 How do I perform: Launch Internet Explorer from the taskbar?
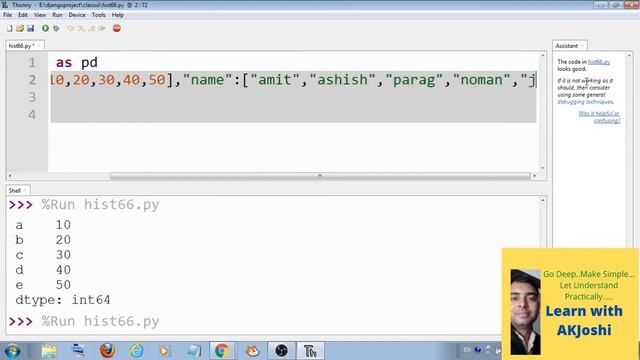[x=136, y=351]
